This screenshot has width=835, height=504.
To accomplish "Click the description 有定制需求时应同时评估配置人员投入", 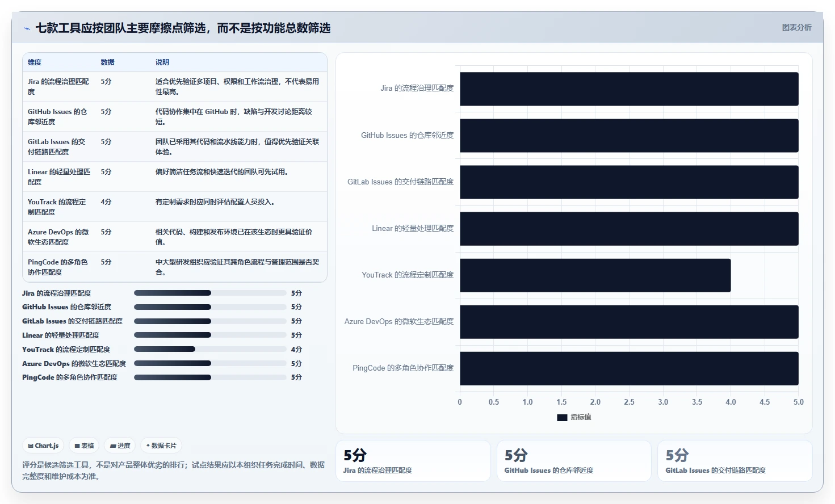I will click(x=215, y=202).
